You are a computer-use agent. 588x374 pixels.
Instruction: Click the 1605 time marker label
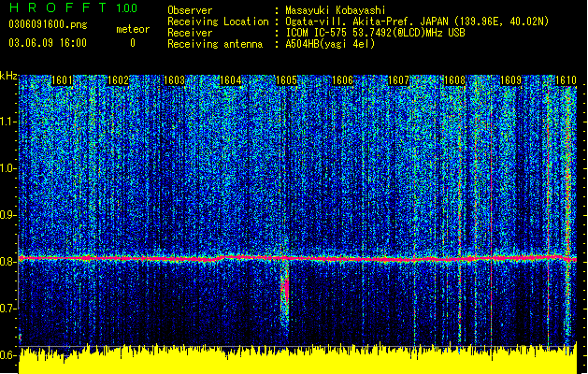coord(286,80)
